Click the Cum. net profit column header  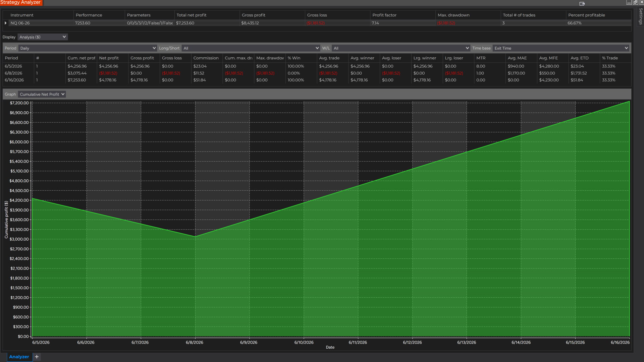click(82, 58)
